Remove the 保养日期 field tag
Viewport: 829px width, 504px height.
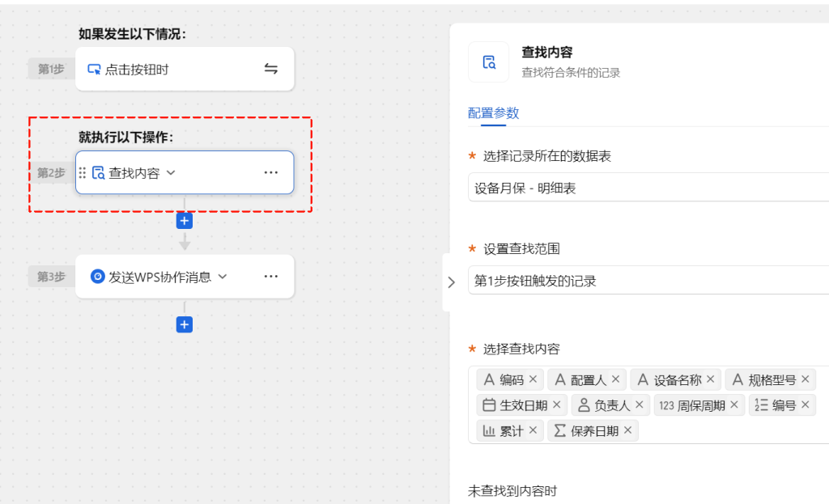(627, 430)
